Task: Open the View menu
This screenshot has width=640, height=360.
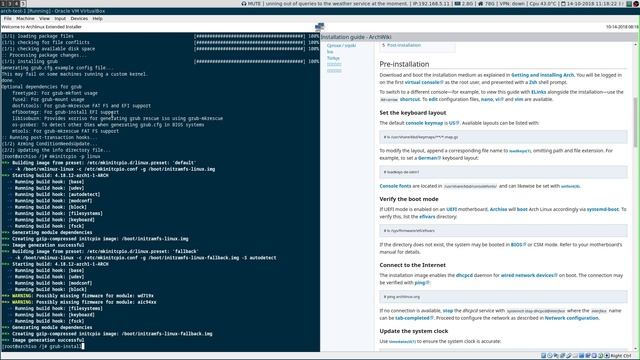Action: [x=44, y=18]
